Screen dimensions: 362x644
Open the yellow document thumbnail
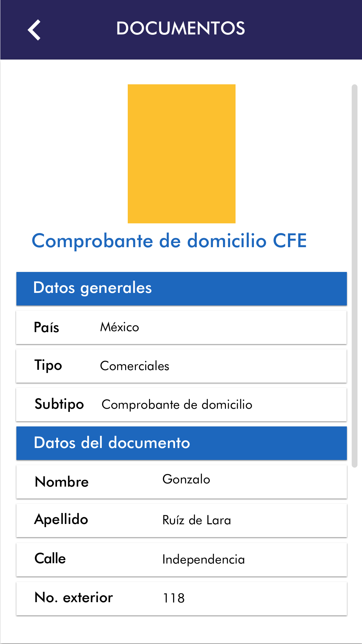pyautogui.click(x=181, y=154)
